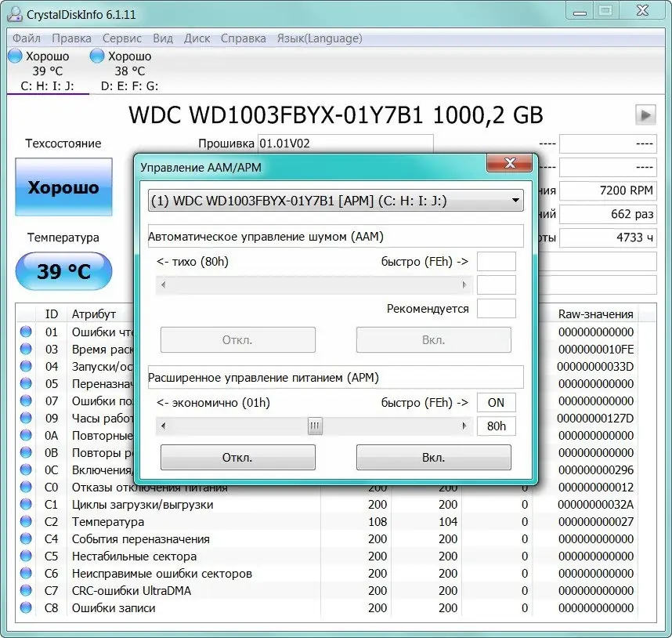672x638 pixels.
Task: Click the APM Вкл. button
Action: (434, 457)
